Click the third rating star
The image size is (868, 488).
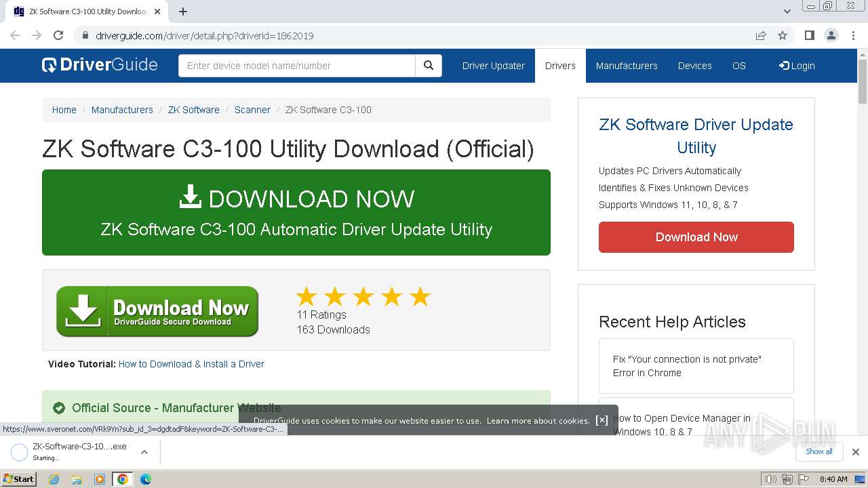click(363, 296)
